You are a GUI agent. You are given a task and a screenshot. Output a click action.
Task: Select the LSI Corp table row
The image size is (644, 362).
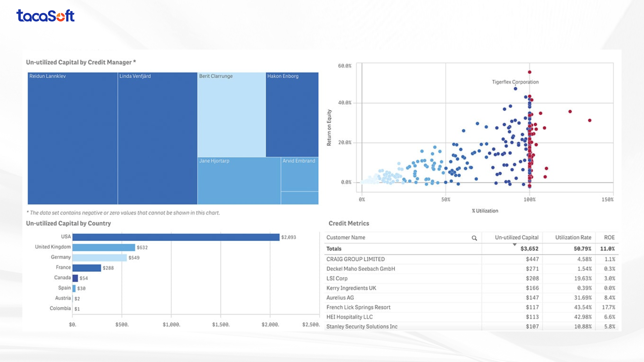[337, 279]
